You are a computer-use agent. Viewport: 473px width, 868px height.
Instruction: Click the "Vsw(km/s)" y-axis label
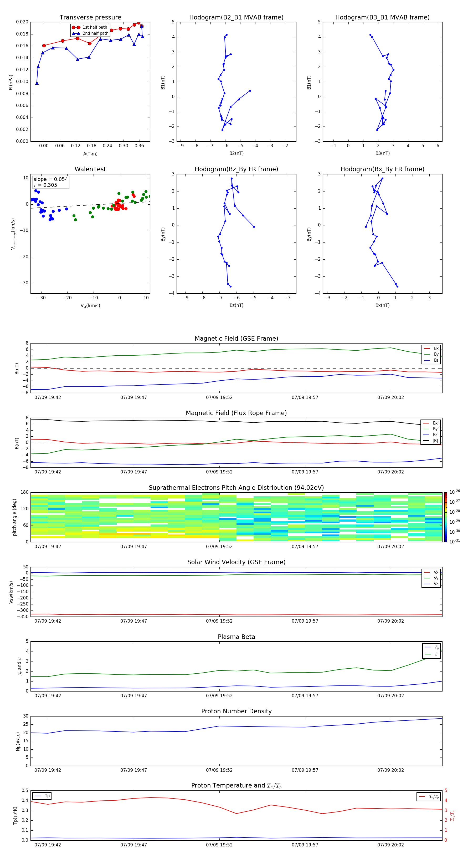11,592
